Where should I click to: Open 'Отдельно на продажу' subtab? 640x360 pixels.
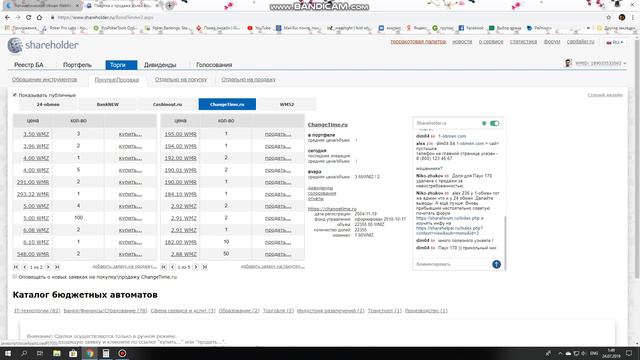pyautogui.click(x=248, y=80)
